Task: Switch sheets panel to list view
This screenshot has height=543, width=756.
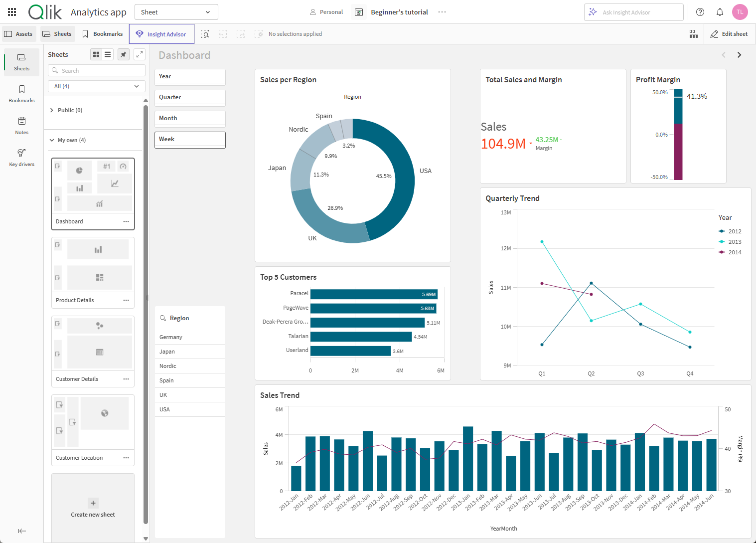Action: pyautogui.click(x=108, y=54)
